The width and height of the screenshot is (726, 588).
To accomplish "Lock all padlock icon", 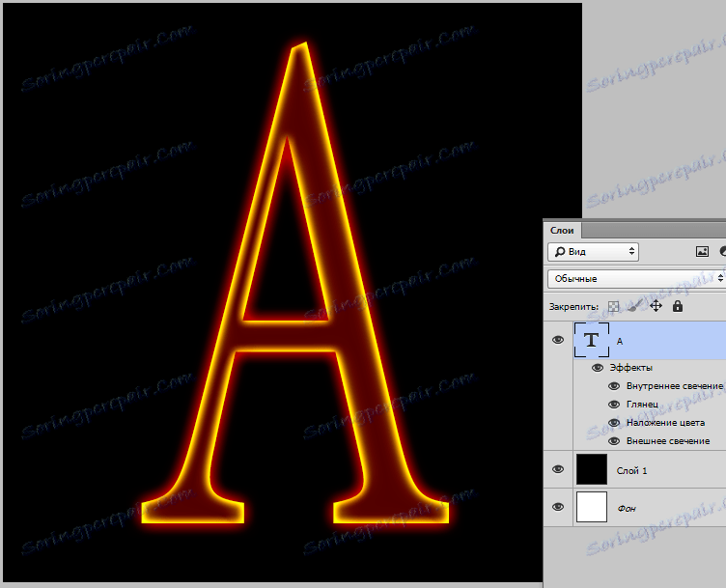I will pyautogui.click(x=678, y=306).
